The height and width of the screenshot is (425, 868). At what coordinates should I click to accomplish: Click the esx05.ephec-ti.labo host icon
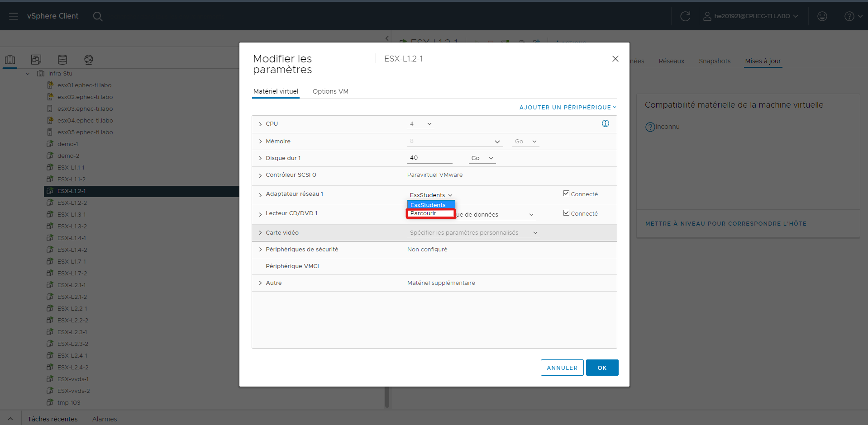click(50, 132)
